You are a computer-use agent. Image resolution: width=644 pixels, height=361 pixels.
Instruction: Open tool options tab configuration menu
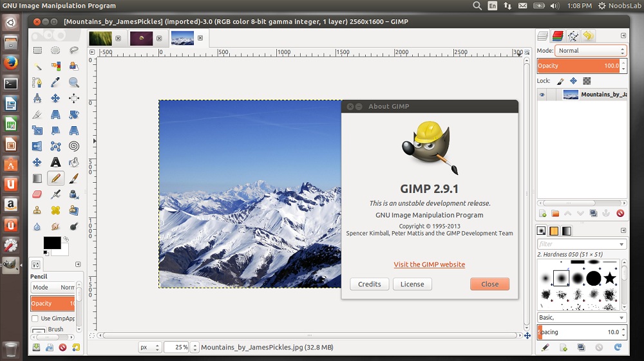coord(78,264)
